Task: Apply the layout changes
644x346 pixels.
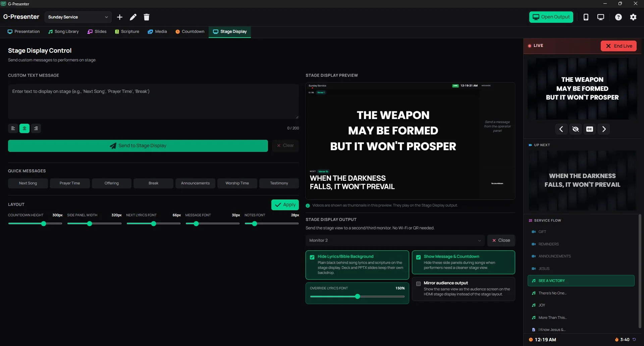Action: pos(285,205)
